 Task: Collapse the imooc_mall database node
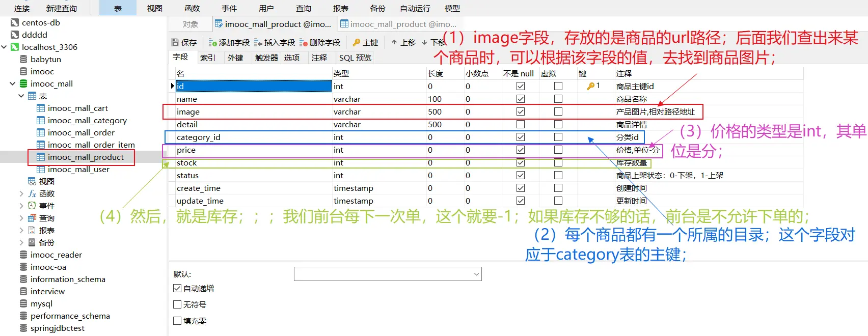12,84
